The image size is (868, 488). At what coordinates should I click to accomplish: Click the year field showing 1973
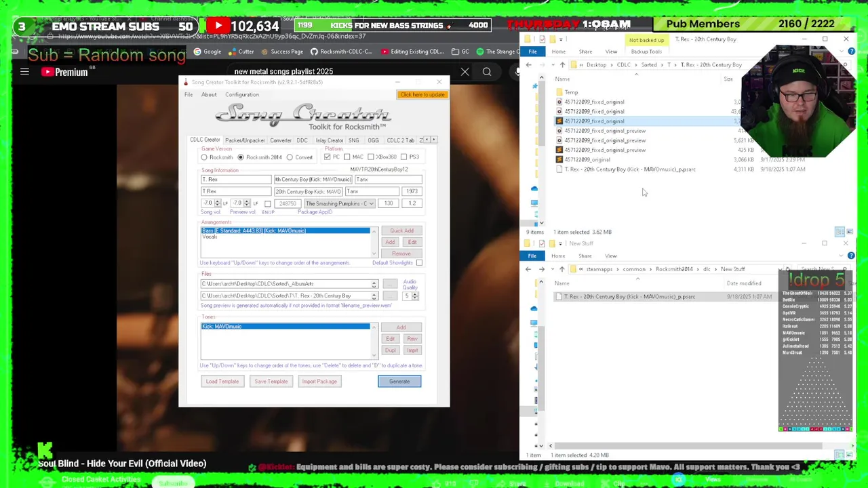412,192
